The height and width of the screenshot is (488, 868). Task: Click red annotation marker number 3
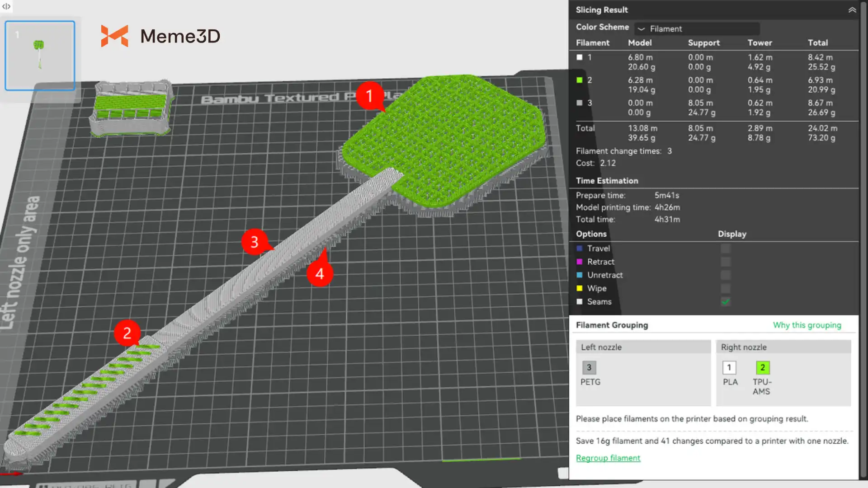(255, 242)
